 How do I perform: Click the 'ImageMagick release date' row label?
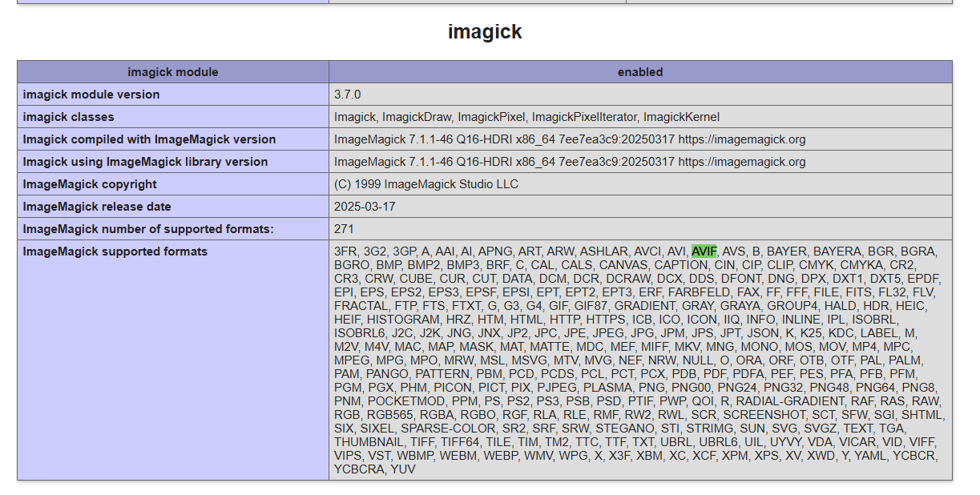coord(97,207)
